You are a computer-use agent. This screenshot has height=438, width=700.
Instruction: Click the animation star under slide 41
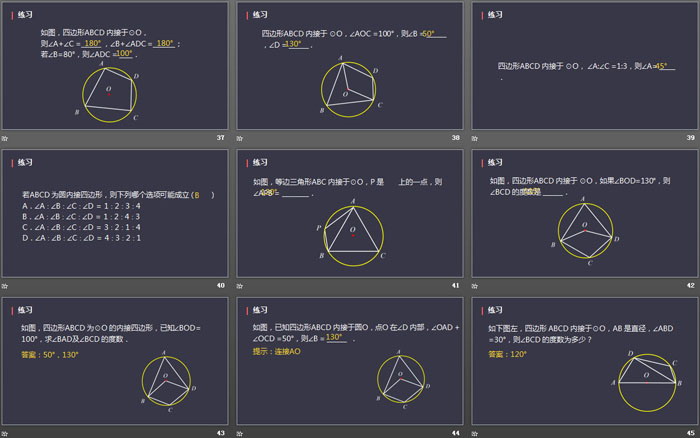[x=240, y=286]
